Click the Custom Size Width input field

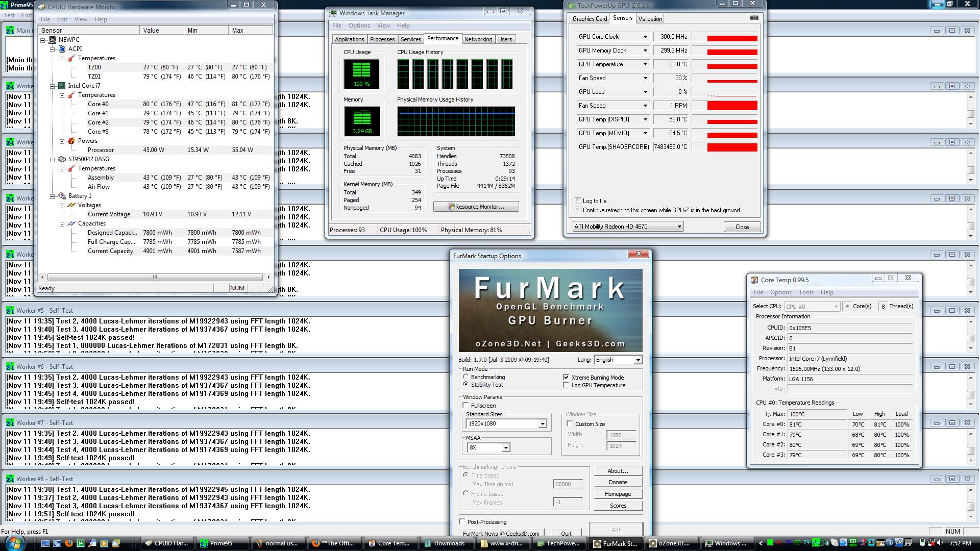(621, 435)
